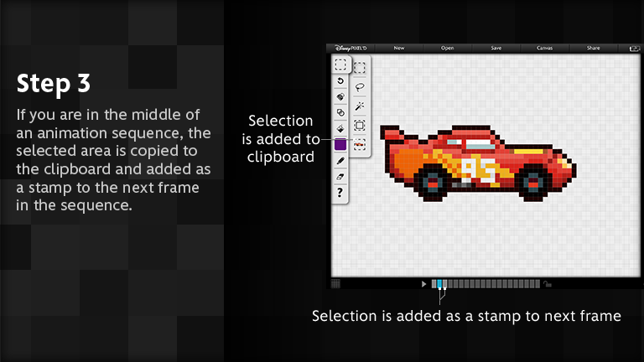Choose the select-all frame tool in flyout
Viewport: 644px width, 362px height.
[360, 126]
